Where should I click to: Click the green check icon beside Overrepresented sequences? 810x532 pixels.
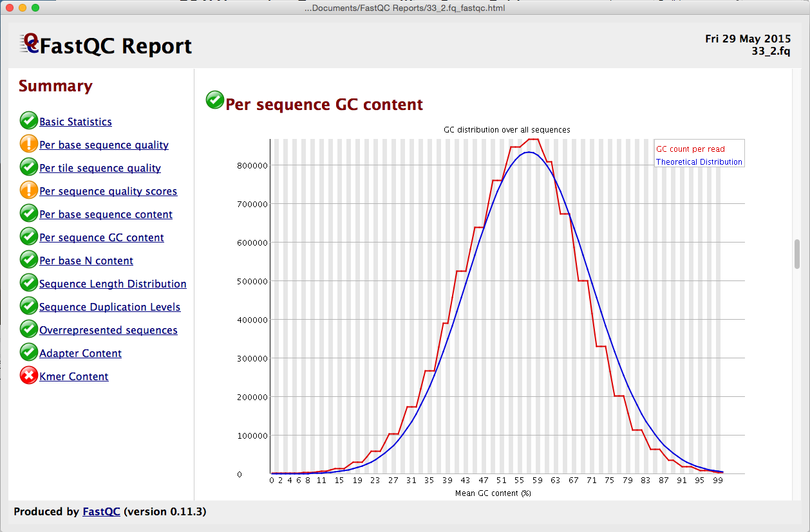[x=28, y=329]
